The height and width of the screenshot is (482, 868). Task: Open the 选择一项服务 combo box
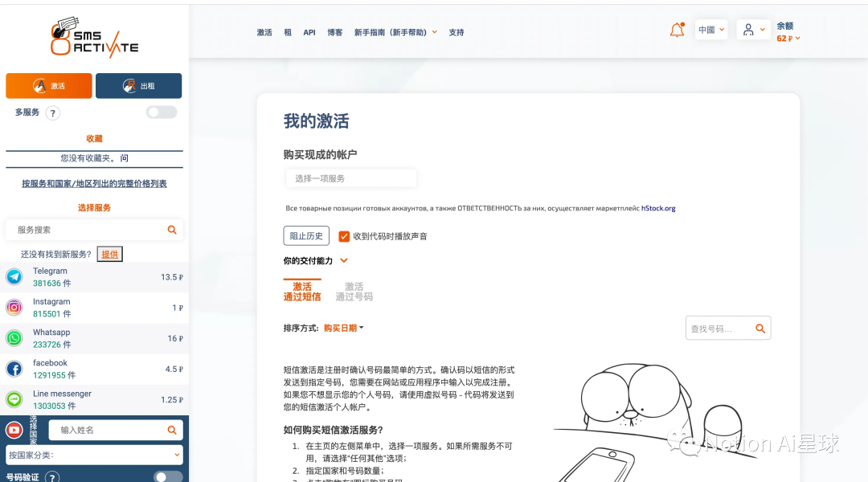[351, 178]
